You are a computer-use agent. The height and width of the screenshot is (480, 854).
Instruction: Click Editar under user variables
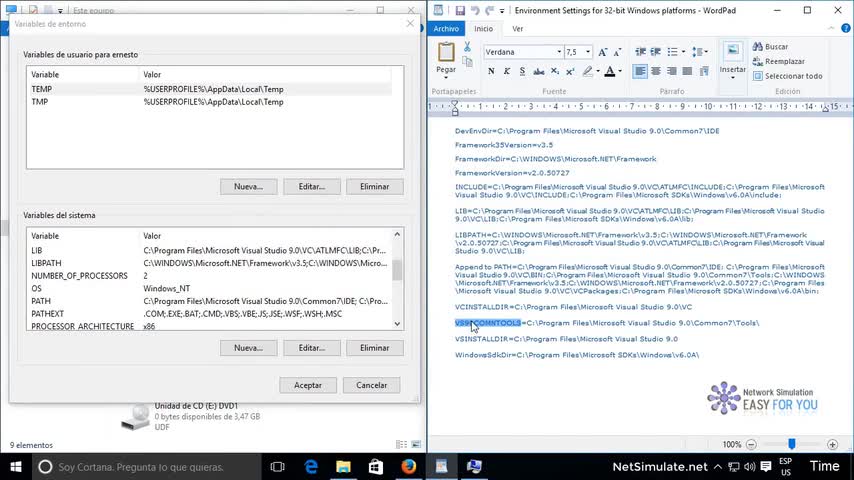(312, 186)
